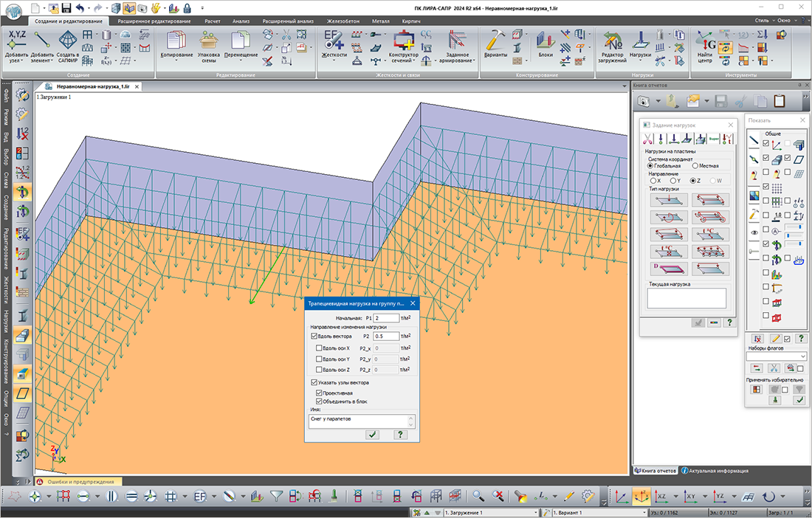Expand dropdown arrow next to camera icon

pos(658,101)
